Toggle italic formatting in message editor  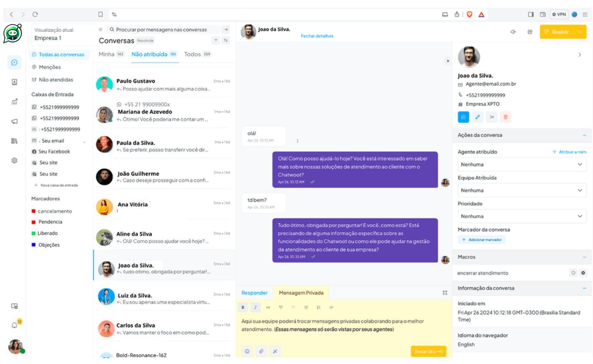coord(255,307)
